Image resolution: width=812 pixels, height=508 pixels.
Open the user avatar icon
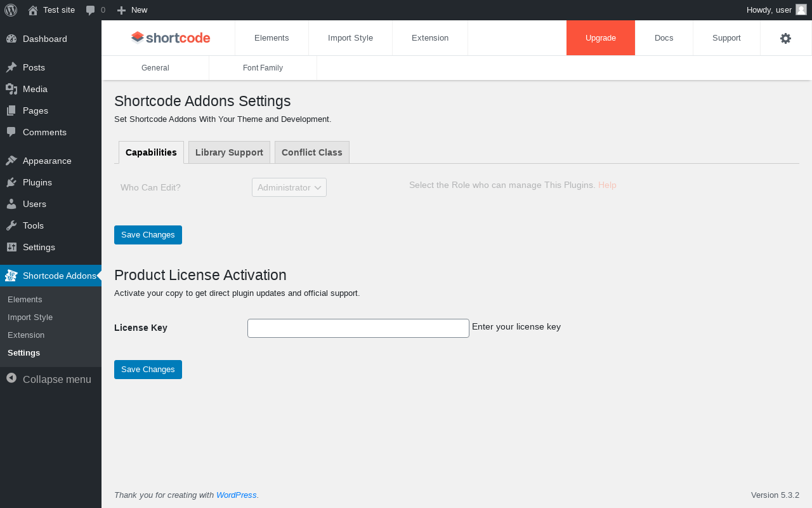coord(801,10)
